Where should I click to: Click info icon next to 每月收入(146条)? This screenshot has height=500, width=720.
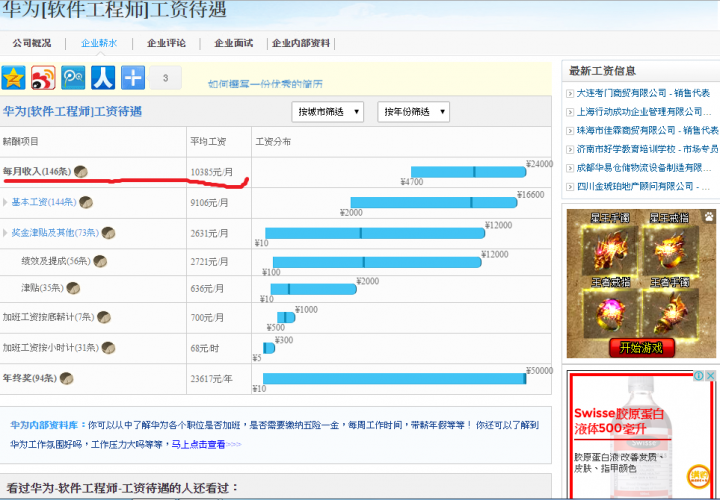(81, 171)
